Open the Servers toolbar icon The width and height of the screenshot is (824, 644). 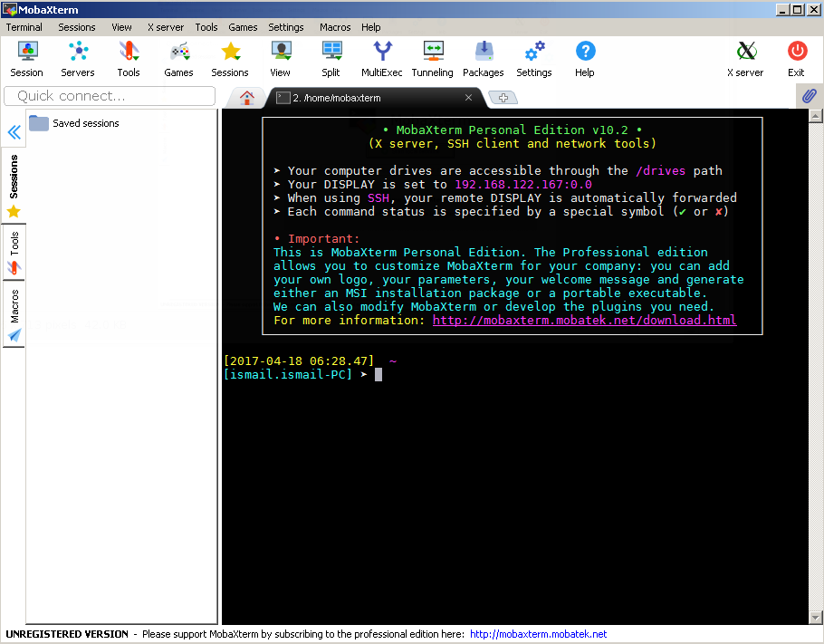point(78,59)
